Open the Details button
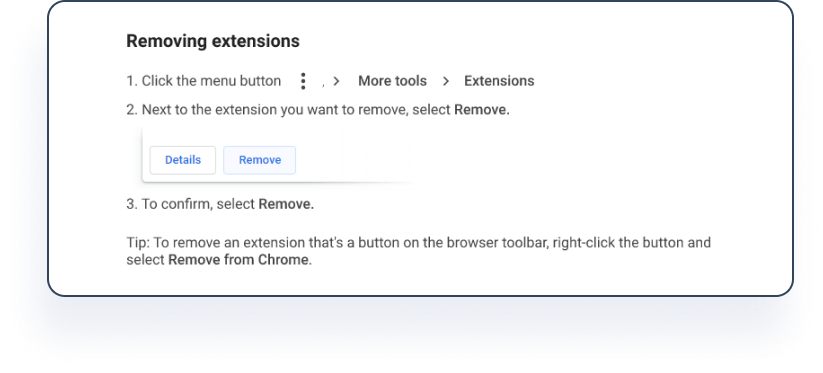Screen dimensions: 823x373 (x=183, y=160)
